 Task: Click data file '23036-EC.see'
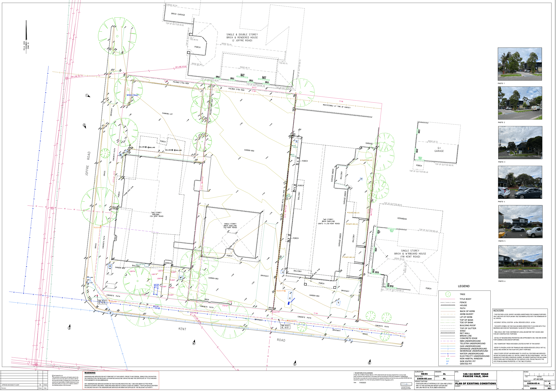[424, 379]
